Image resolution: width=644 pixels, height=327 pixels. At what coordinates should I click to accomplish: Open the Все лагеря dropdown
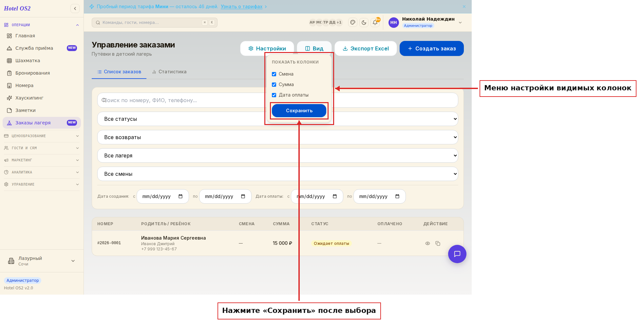coord(277,155)
